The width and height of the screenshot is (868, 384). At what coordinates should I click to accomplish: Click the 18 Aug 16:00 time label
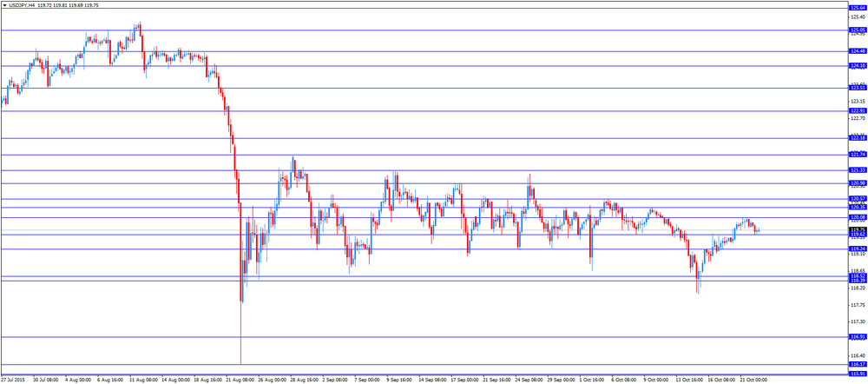tap(207, 381)
